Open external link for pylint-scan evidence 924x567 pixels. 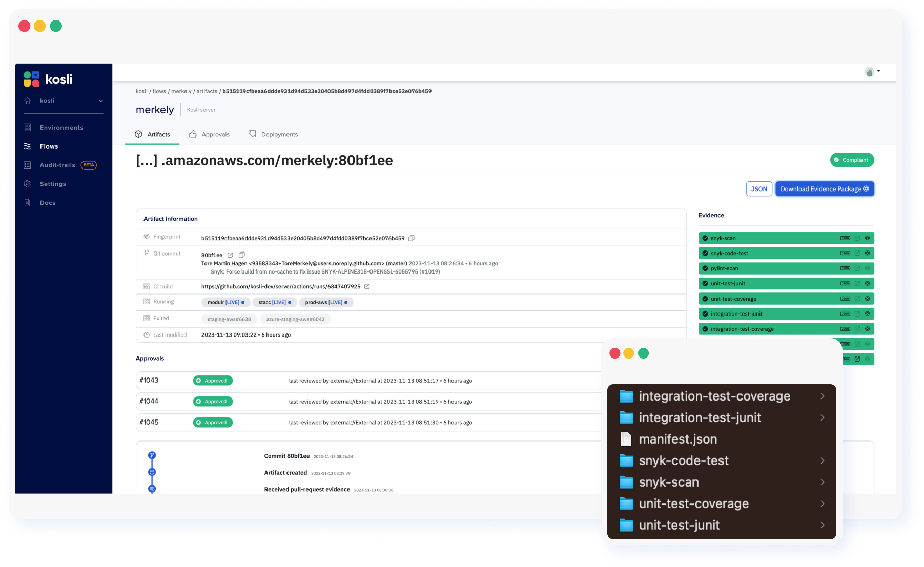coord(857,268)
